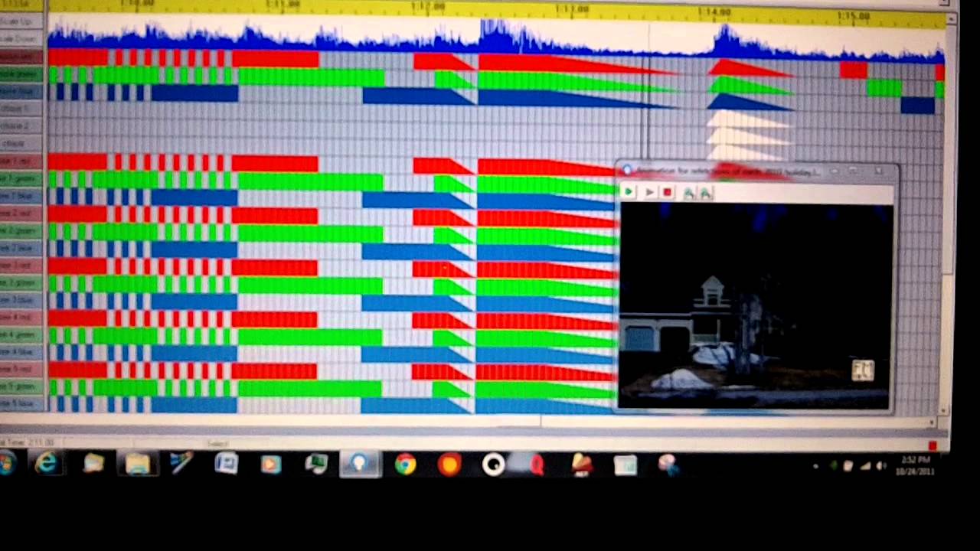The height and width of the screenshot is (551, 980).
Task: Select the '4 green' channel button
Action: coord(21,334)
